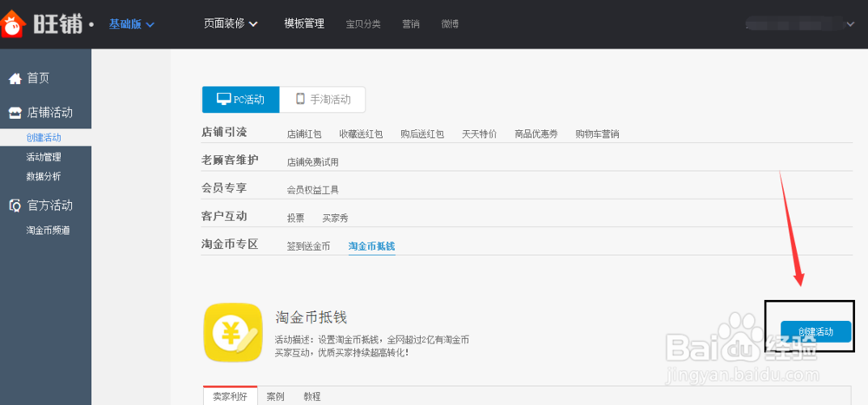Choose the 商品优惠券 activity link
This screenshot has width=868, height=405.
(536, 134)
